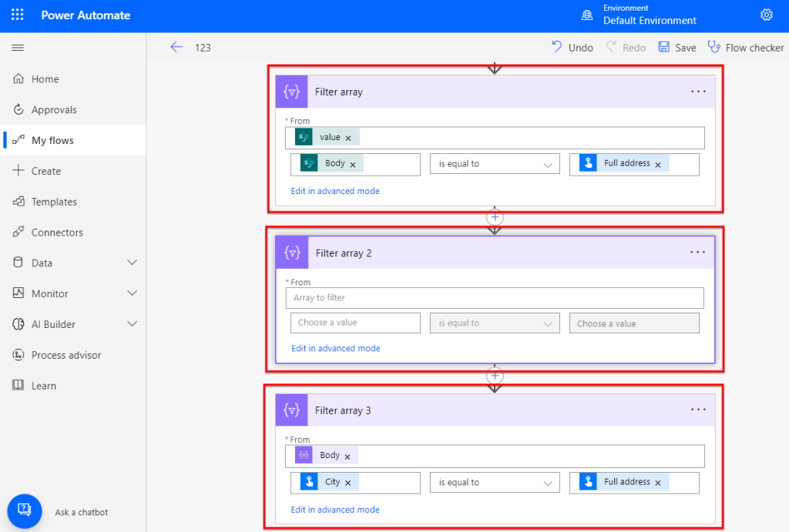
Task: Open the Filter array operator dropdown
Action: coord(495,164)
